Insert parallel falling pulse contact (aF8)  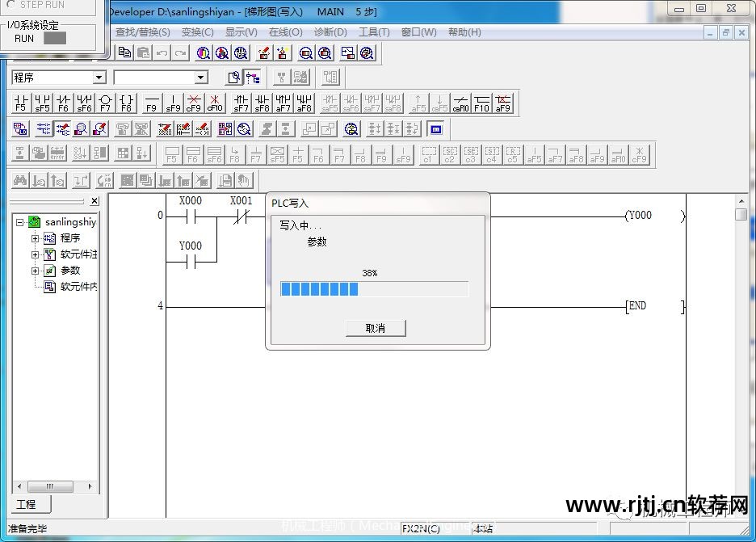coord(304,103)
